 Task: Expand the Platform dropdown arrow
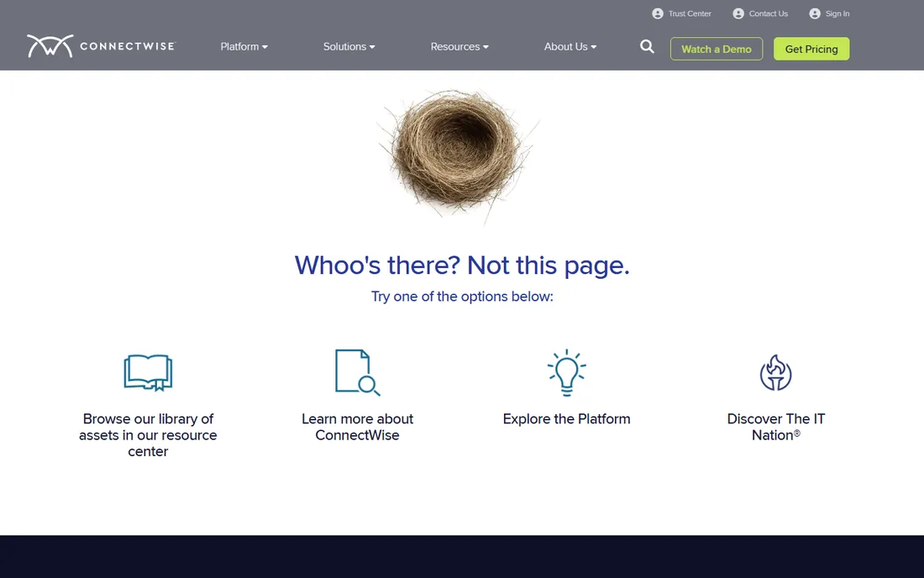pos(265,47)
